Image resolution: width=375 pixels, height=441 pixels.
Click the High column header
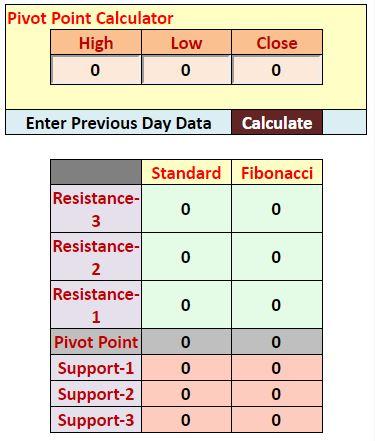[96, 43]
